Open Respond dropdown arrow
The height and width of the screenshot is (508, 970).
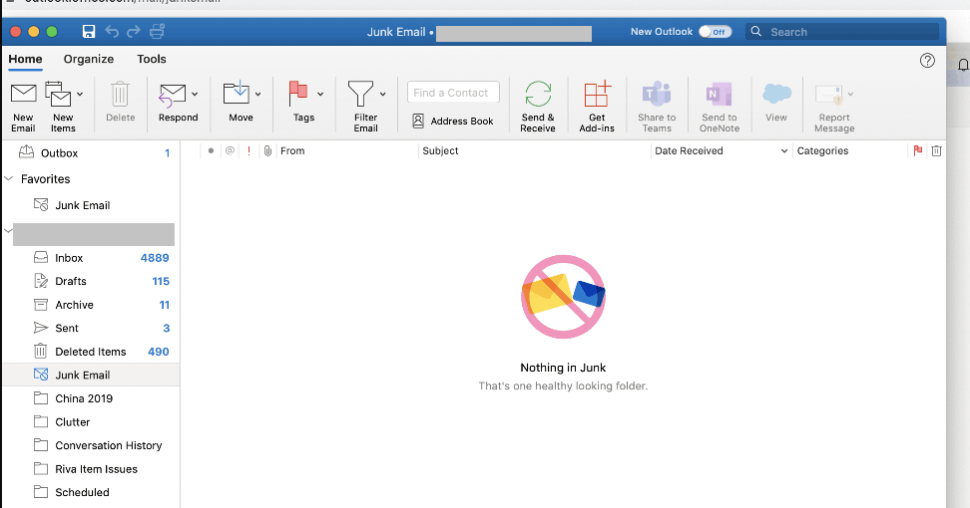[x=194, y=94]
